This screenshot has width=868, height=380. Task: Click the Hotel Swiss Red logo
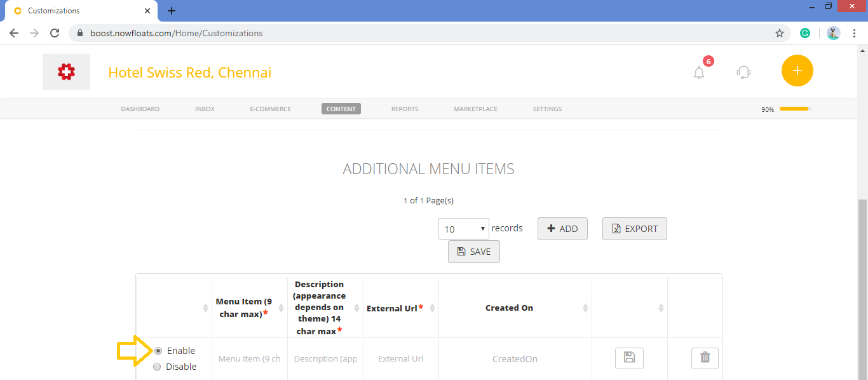pos(66,72)
